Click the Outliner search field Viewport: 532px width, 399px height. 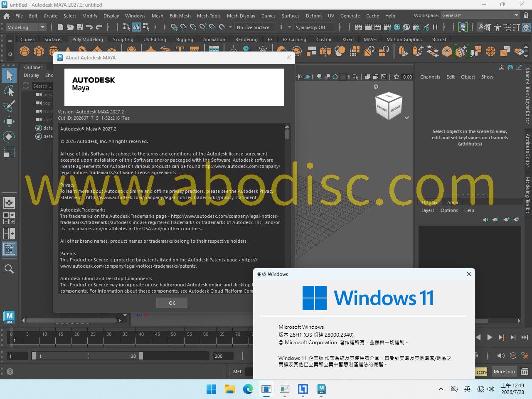(42, 86)
